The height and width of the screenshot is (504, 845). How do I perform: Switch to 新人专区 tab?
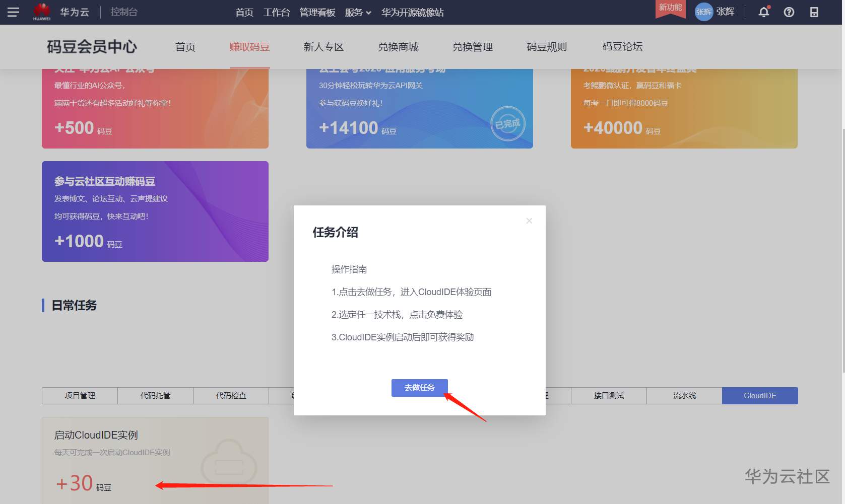(323, 47)
